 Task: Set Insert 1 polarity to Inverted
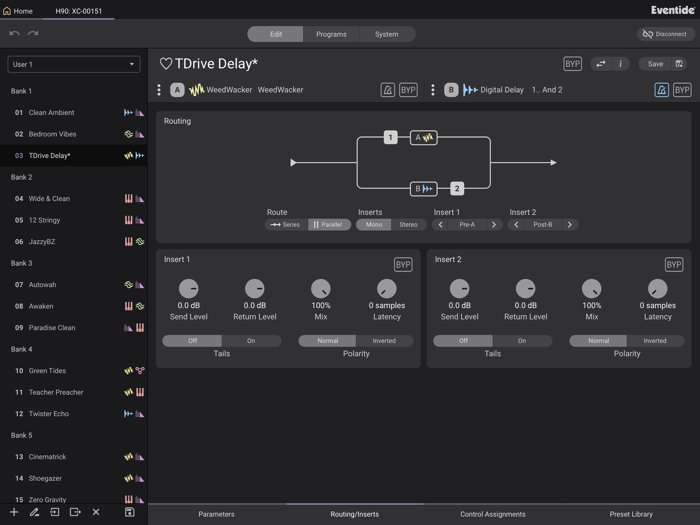click(384, 341)
